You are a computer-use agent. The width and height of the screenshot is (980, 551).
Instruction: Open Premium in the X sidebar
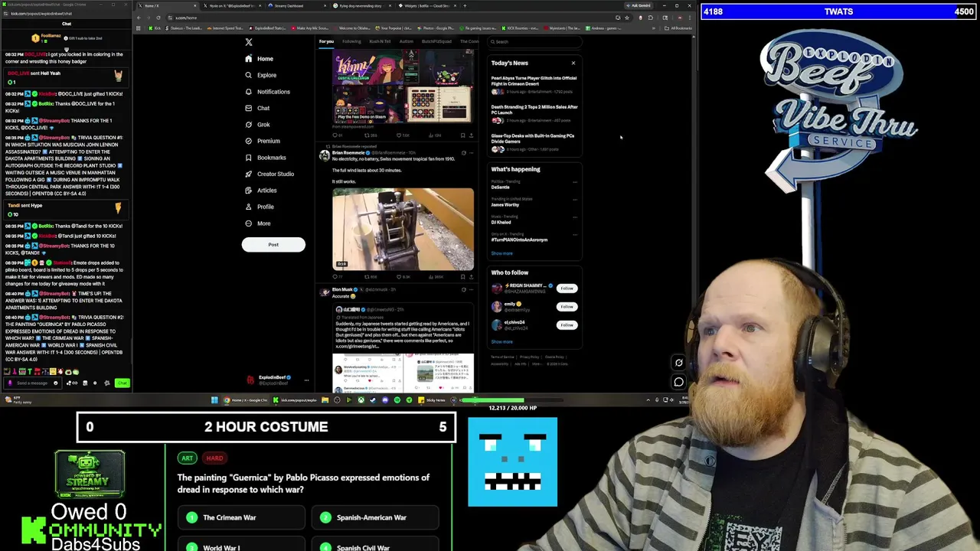pos(263,141)
